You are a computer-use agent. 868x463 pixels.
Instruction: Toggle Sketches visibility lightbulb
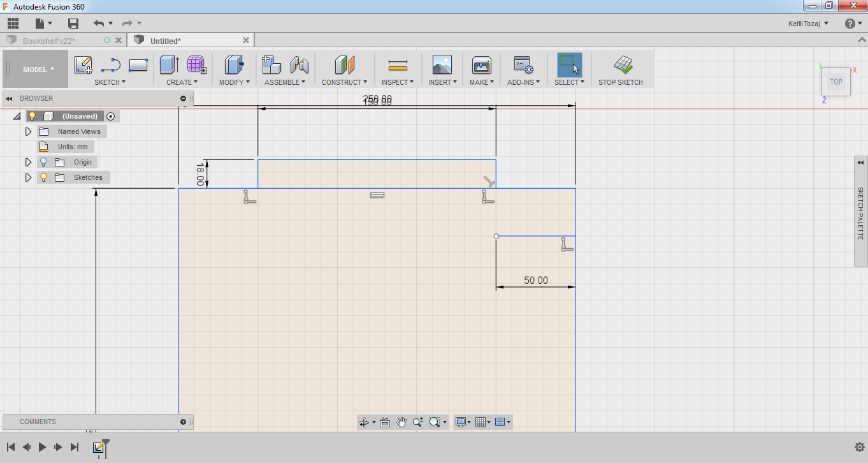click(x=44, y=177)
